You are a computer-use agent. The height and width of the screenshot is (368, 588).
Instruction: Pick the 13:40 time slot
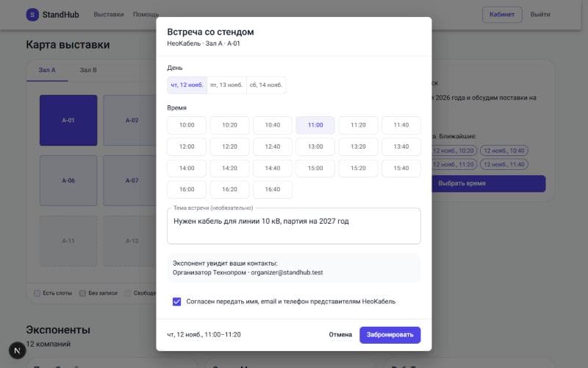point(401,146)
